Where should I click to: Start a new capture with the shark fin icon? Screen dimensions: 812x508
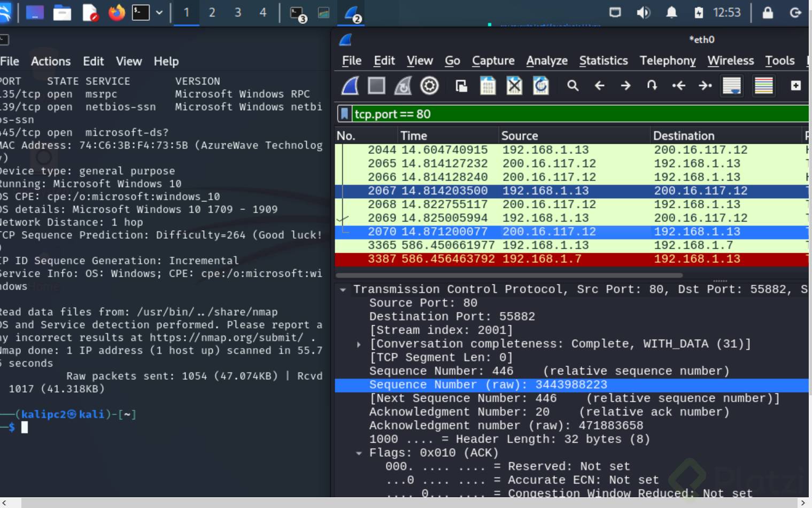350,85
